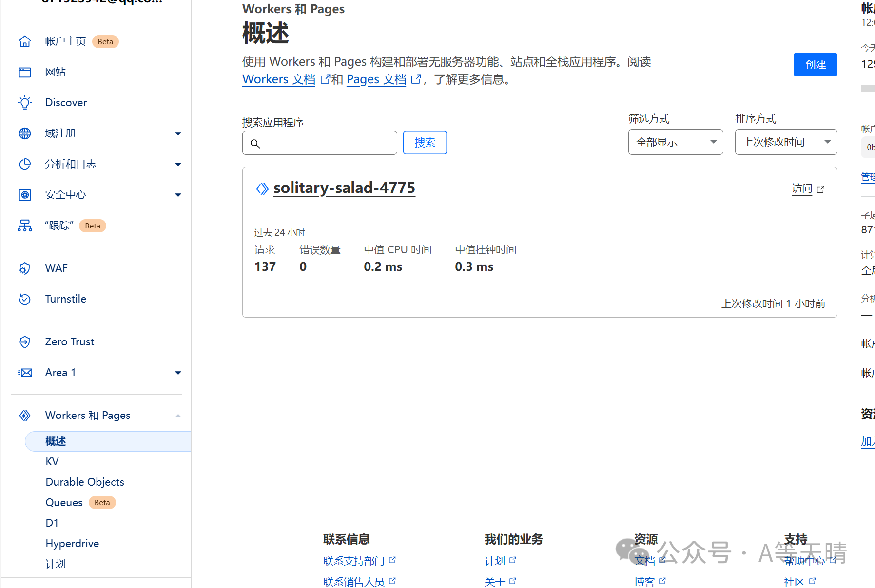Image resolution: width=875 pixels, height=588 pixels.
Task: Click the globe icon beside 域注册
Action: [x=25, y=133]
